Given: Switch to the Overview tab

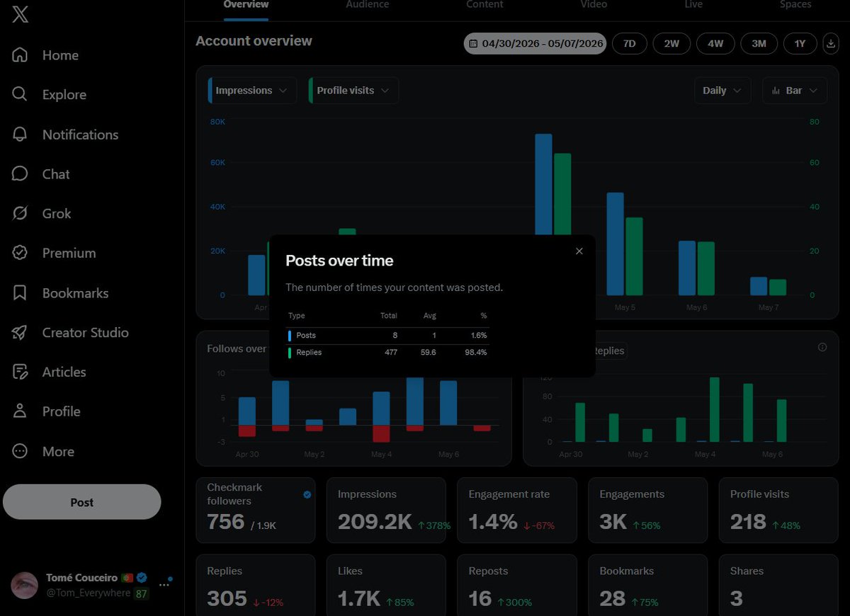Looking at the screenshot, I should click(246, 6).
